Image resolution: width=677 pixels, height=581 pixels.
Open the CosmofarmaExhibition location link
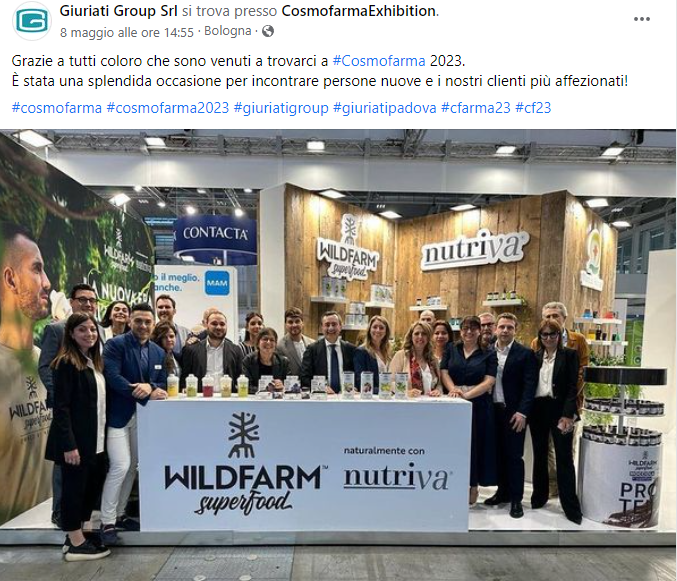click(358, 11)
